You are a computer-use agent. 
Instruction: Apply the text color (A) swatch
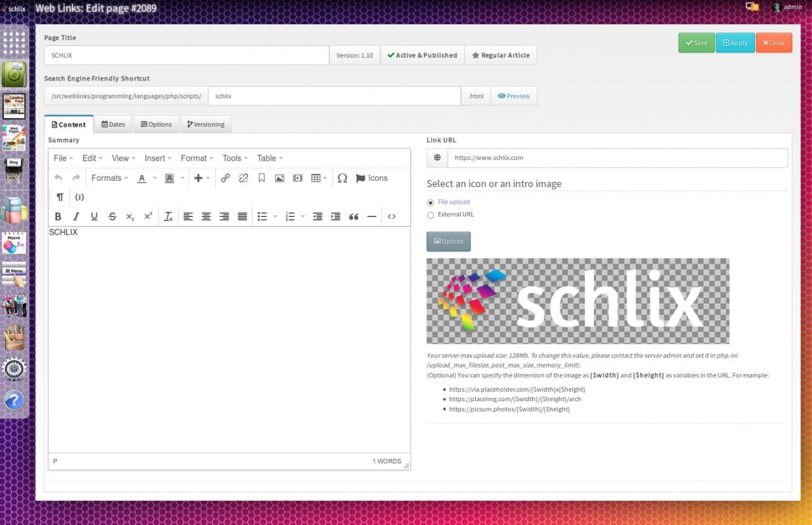pos(142,178)
